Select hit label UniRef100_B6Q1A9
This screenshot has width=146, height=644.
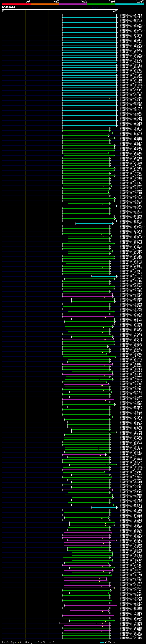click(x=131, y=186)
